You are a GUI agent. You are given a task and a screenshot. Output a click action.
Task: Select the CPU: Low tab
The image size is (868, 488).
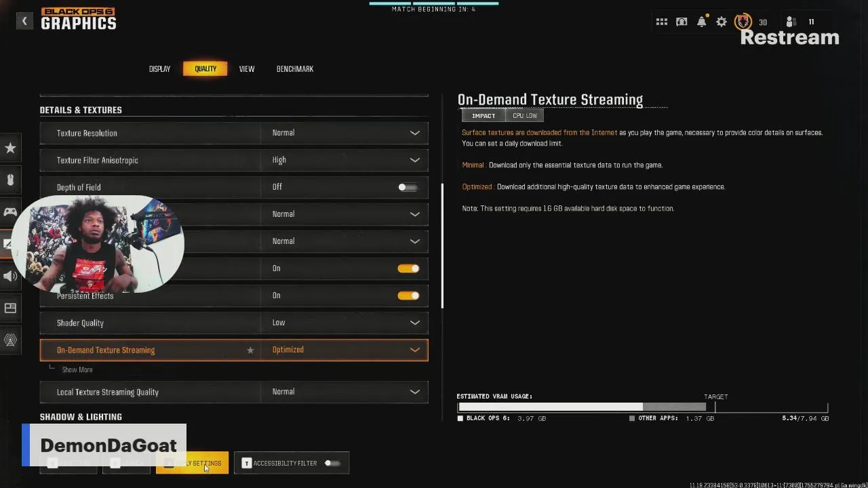(x=525, y=116)
